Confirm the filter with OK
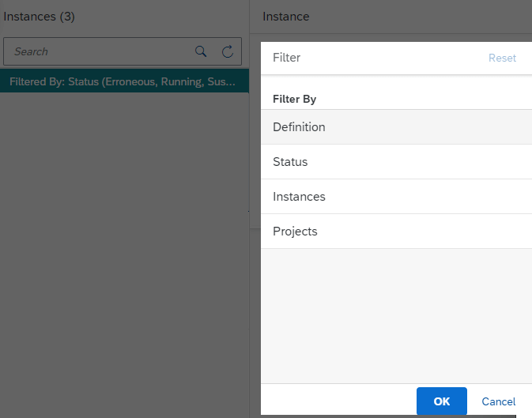 pyautogui.click(x=441, y=401)
